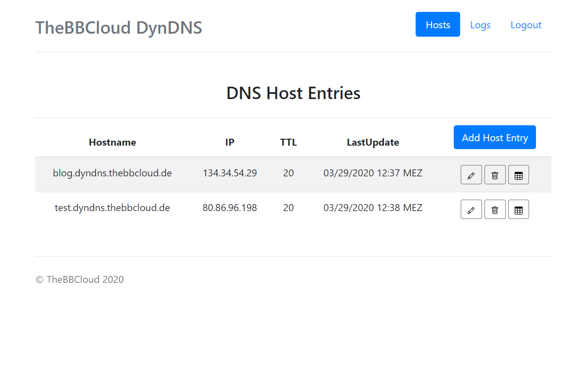This screenshot has height=374, width=588.
Task: Click the IP column header
Action: [230, 142]
